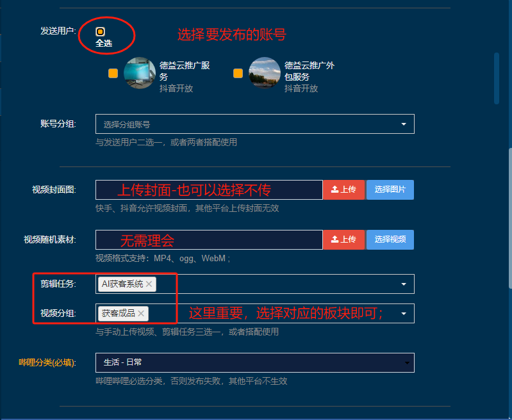Remove the AI获客系统 tag
512x420 pixels.
pos(149,284)
